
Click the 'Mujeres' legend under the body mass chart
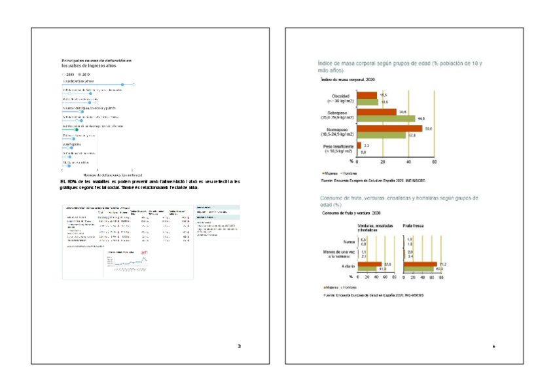coord(330,173)
